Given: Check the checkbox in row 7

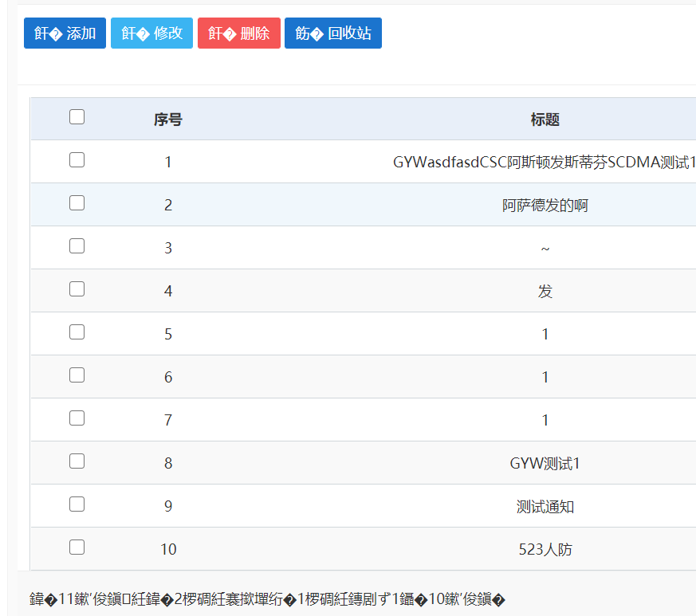Looking at the screenshot, I should (x=77, y=418).
